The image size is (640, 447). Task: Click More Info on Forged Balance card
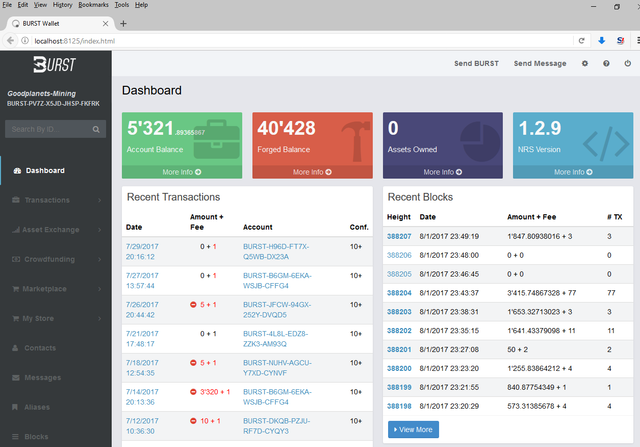pos(312,172)
